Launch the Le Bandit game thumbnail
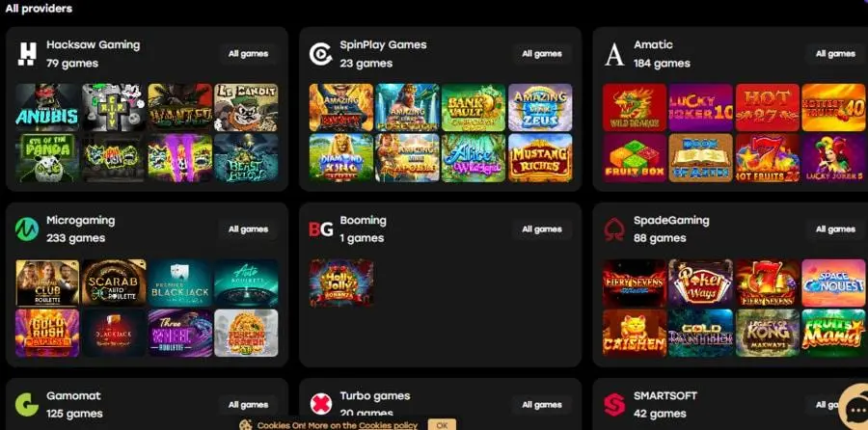The height and width of the screenshot is (430, 868). (x=246, y=107)
